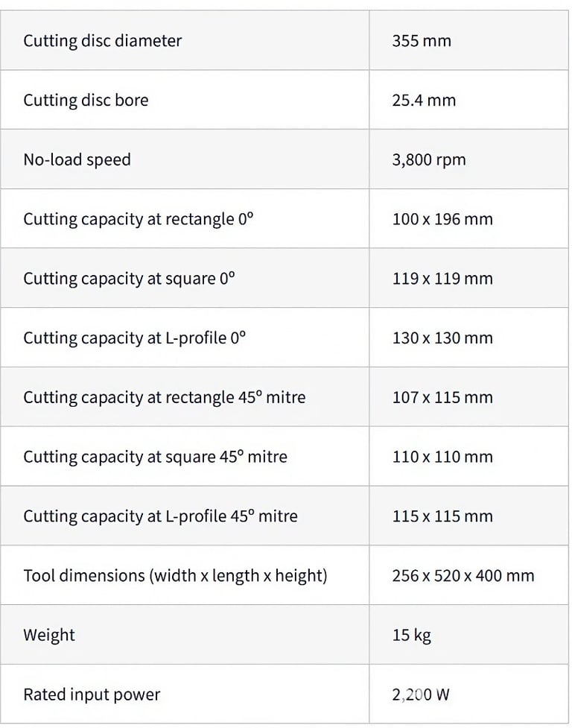Click Cutting capacity at L-profile 45° mitre

(x=161, y=516)
